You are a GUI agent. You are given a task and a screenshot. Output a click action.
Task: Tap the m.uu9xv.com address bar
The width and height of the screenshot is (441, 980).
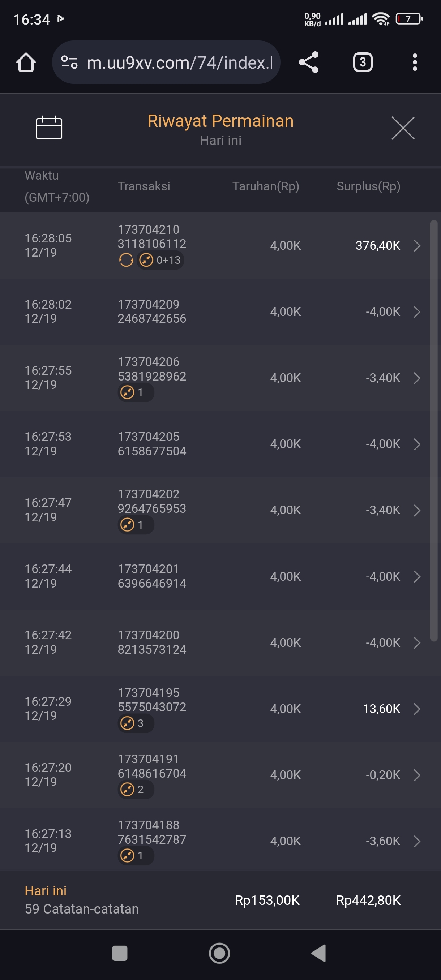179,63
